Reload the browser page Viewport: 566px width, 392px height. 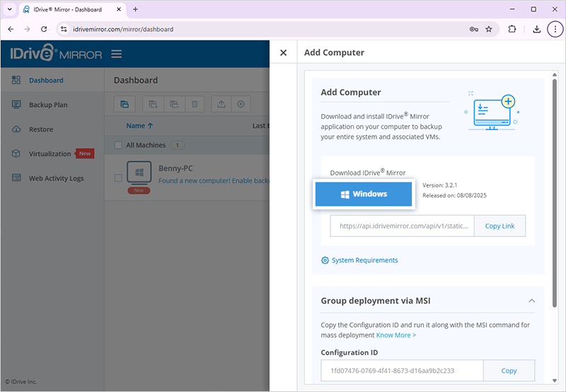click(x=44, y=29)
